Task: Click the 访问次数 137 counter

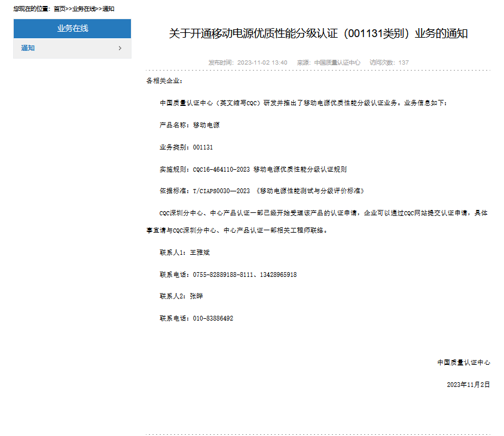Action: pos(389,63)
